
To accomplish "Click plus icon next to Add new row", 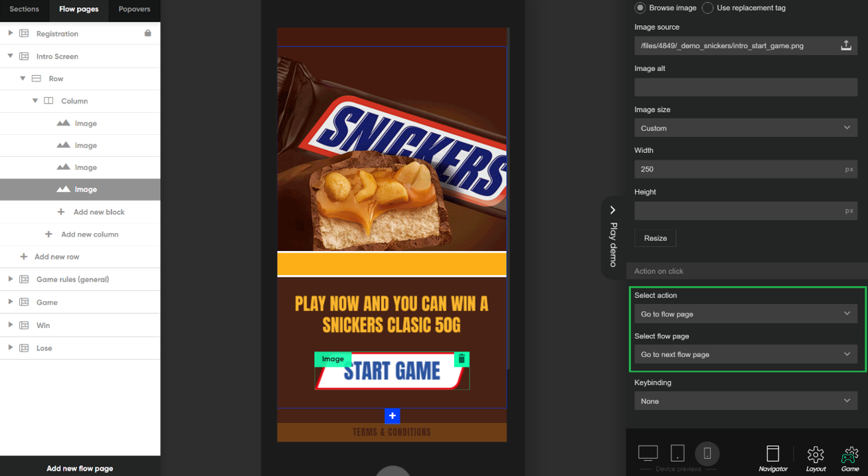I will click(x=24, y=256).
